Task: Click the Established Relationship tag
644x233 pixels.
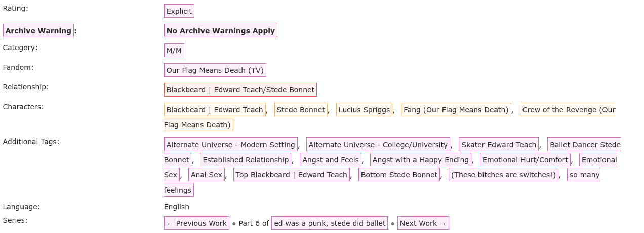Action: pos(246,160)
